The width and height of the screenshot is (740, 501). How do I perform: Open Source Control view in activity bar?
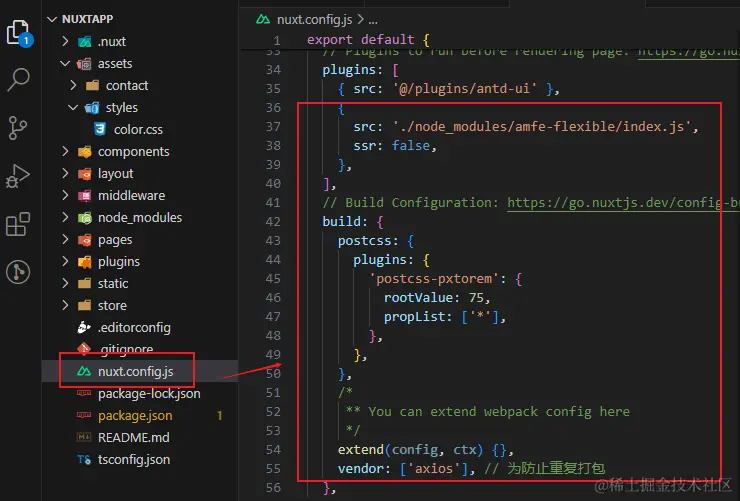click(x=18, y=128)
